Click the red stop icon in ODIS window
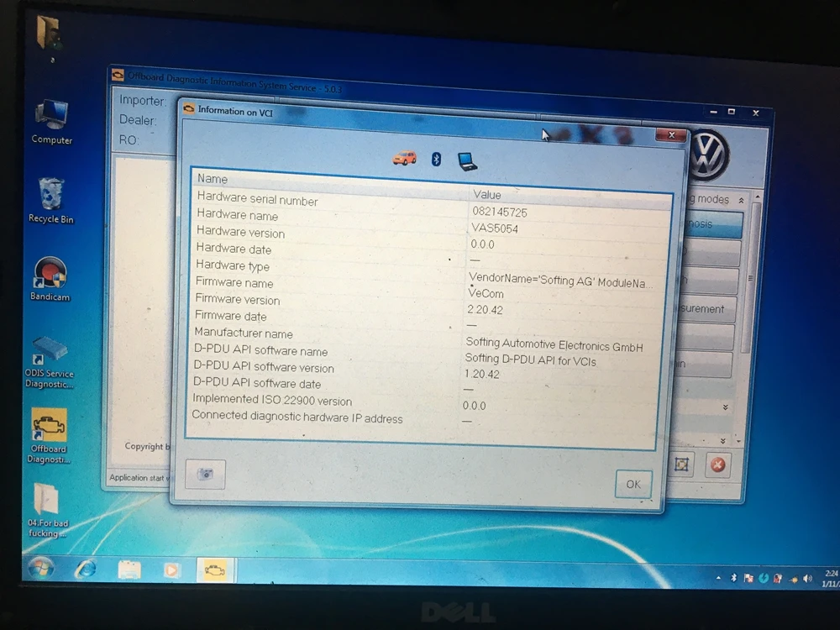 [718, 465]
